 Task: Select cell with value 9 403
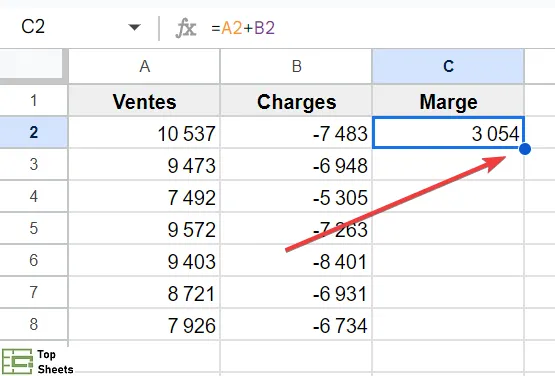click(x=144, y=260)
